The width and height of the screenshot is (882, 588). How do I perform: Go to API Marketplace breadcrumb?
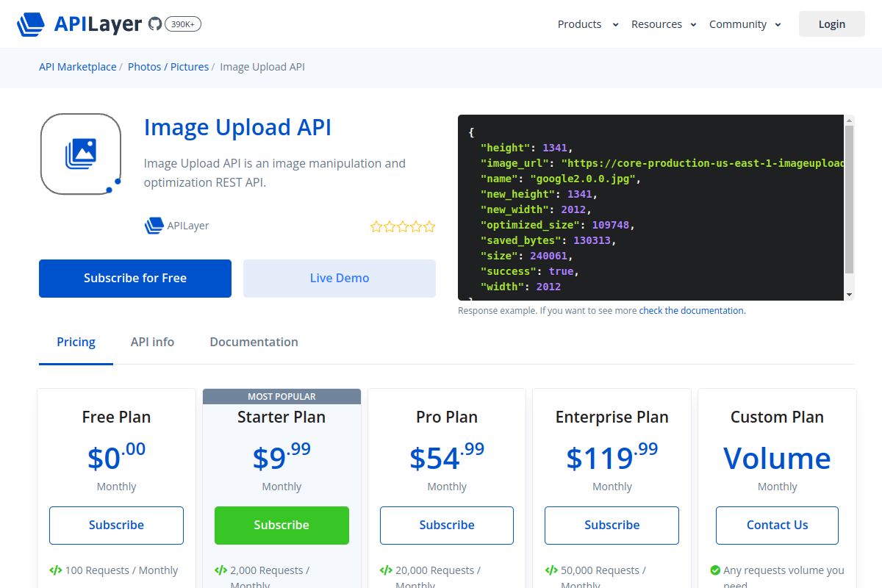click(x=78, y=67)
